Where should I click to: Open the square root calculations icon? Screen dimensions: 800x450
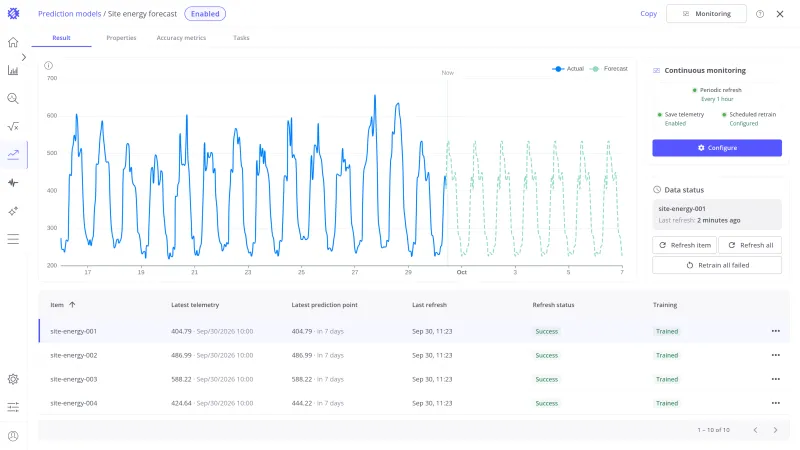pyautogui.click(x=13, y=127)
